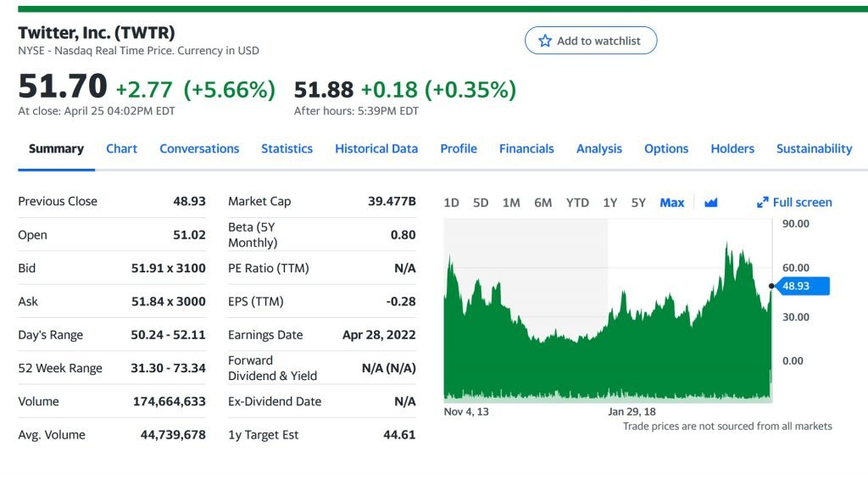Click the Day's Range value 50.24 - 52.11
Image resolution: width=868 pixels, height=480 pixels.
tap(169, 335)
